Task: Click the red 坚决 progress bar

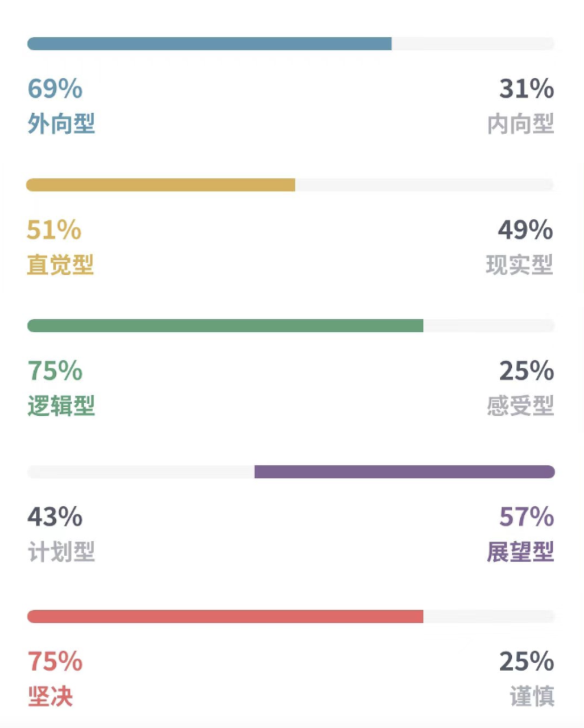Action: point(225,617)
